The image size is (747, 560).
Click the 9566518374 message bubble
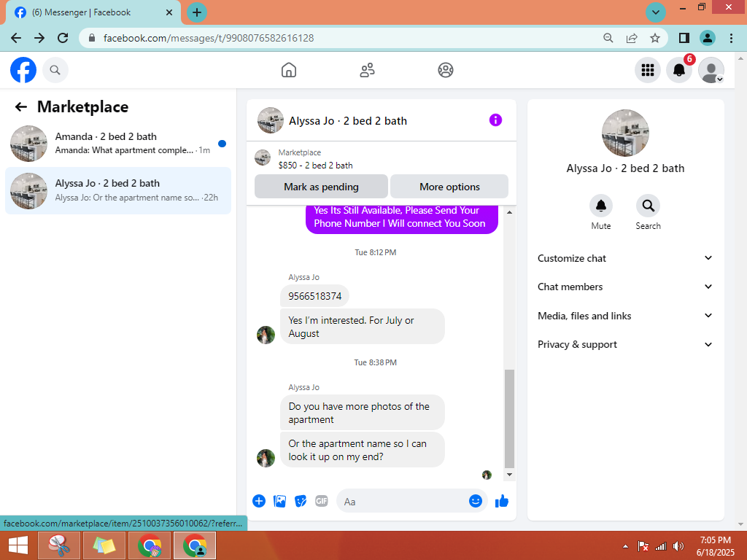point(314,296)
